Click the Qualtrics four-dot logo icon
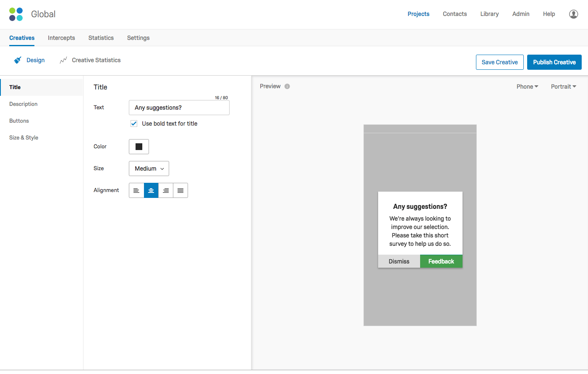Screen dimensions: 588x374 click(16, 14)
